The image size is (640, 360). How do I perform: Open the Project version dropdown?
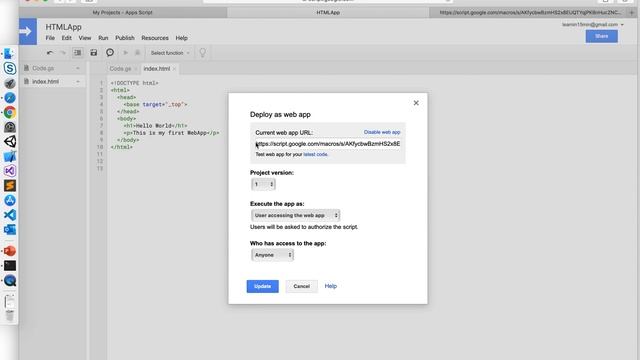[x=263, y=184]
